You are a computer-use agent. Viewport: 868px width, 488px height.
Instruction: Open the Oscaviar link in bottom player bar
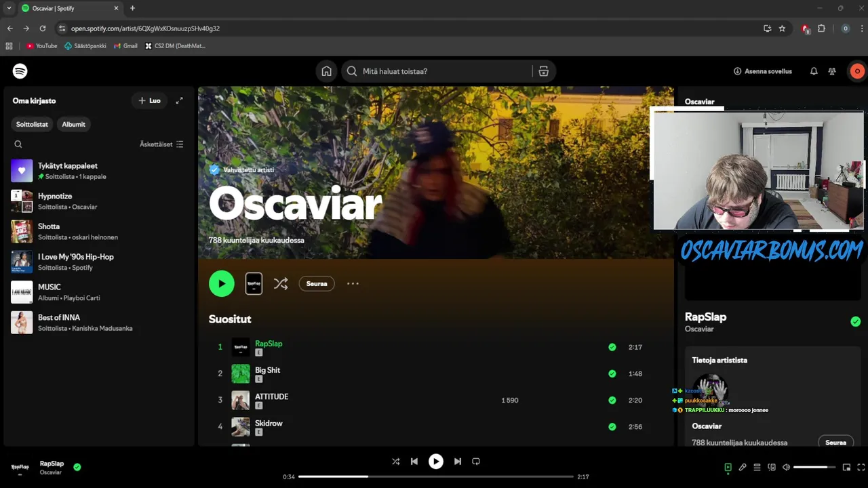coord(50,472)
